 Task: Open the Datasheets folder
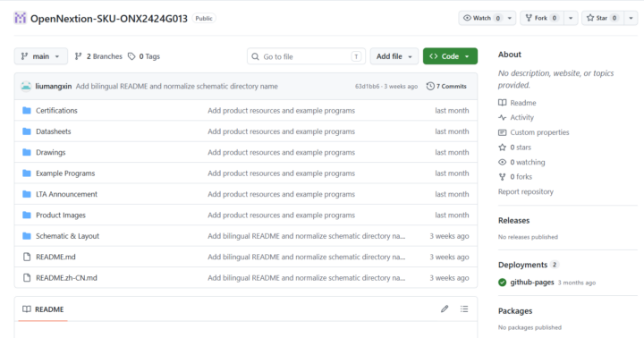click(x=54, y=131)
